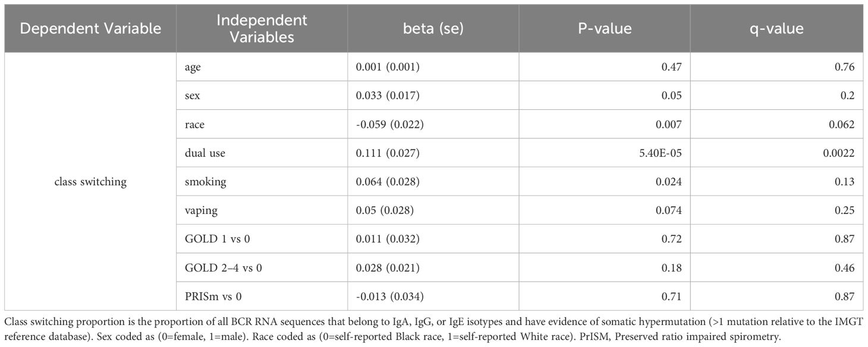Select the class switching cell
The height and width of the screenshot is (347, 868).
tap(90, 182)
